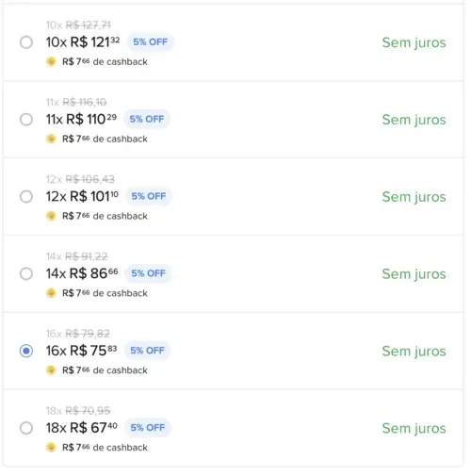The image size is (471, 476).
Task: Click the 5% OFF badge on 18x option
Action: click(x=148, y=428)
